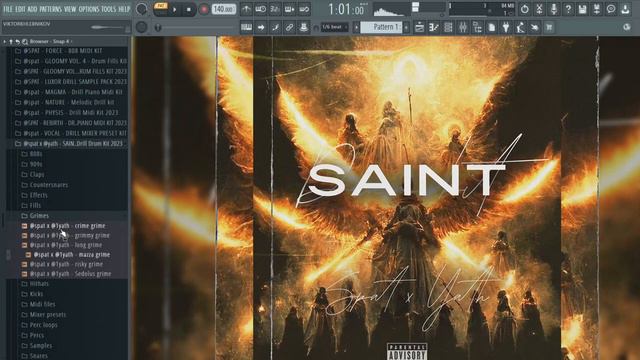Open the OPTIONS menu
This screenshot has width=640, height=360.
[x=89, y=9]
